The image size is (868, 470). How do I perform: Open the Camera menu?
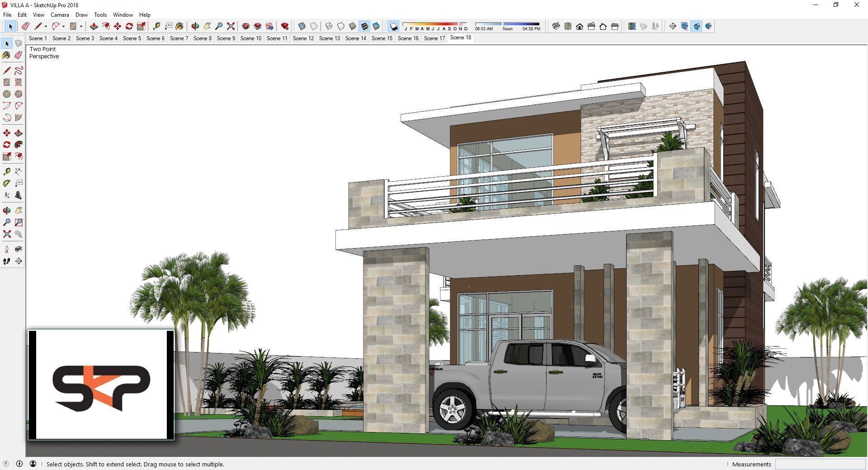pos(60,15)
